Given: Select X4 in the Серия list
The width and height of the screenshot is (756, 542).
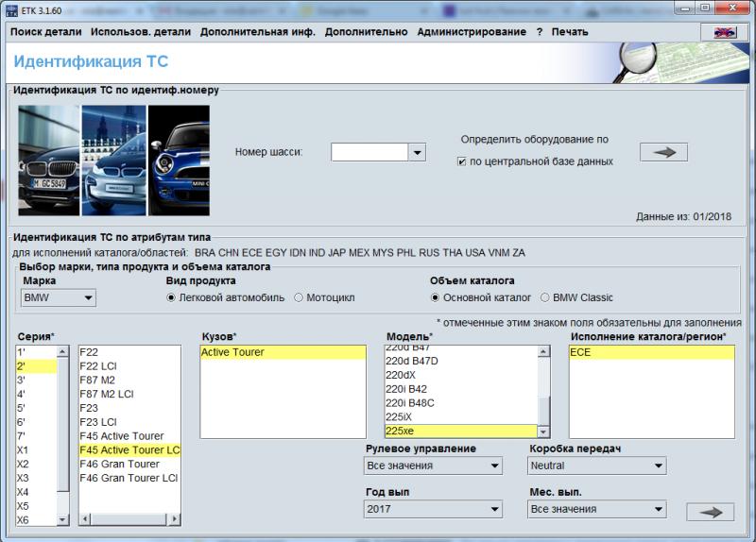Looking at the screenshot, I should point(36,492).
